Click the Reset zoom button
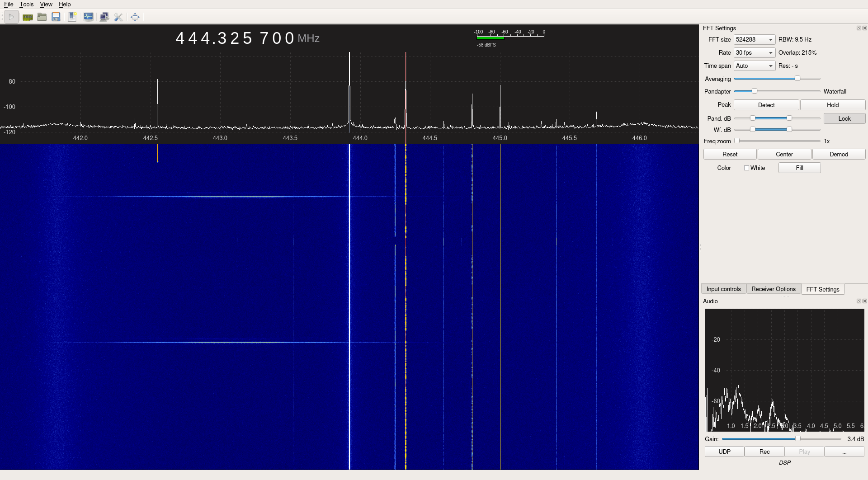This screenshot has height=480, width=868. pos(730,155)
